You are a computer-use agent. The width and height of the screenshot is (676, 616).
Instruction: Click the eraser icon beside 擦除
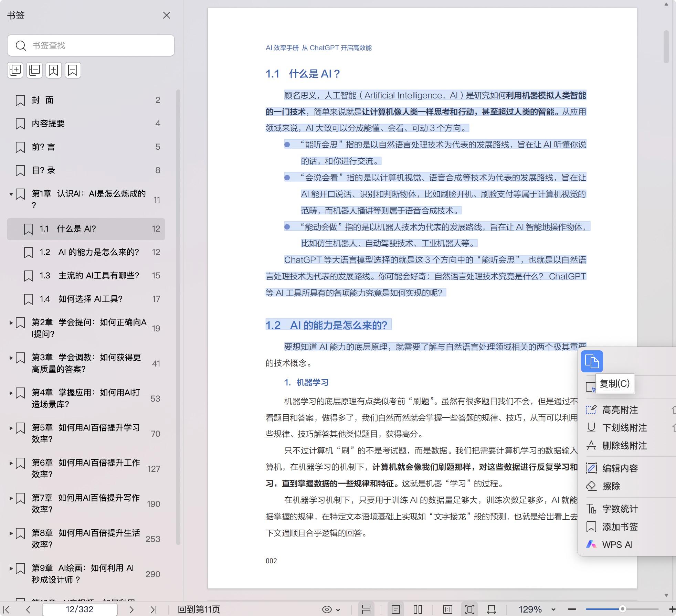(x=591, y=486)
